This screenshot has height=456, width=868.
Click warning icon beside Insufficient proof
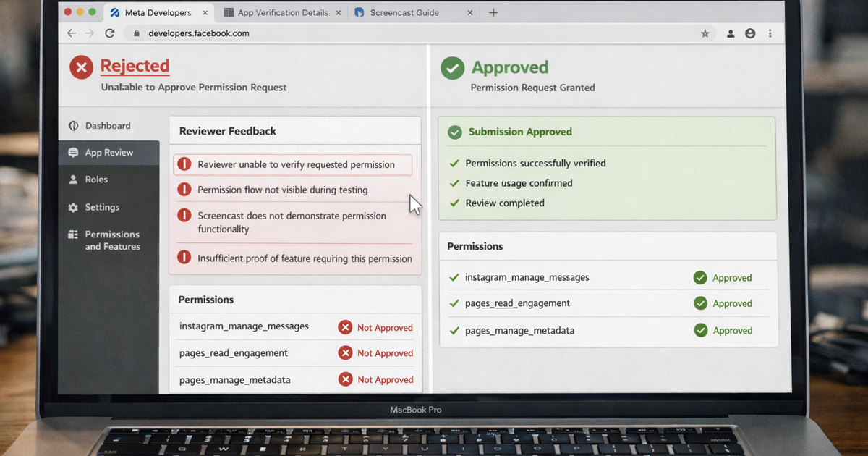click(x=184, y=258)
